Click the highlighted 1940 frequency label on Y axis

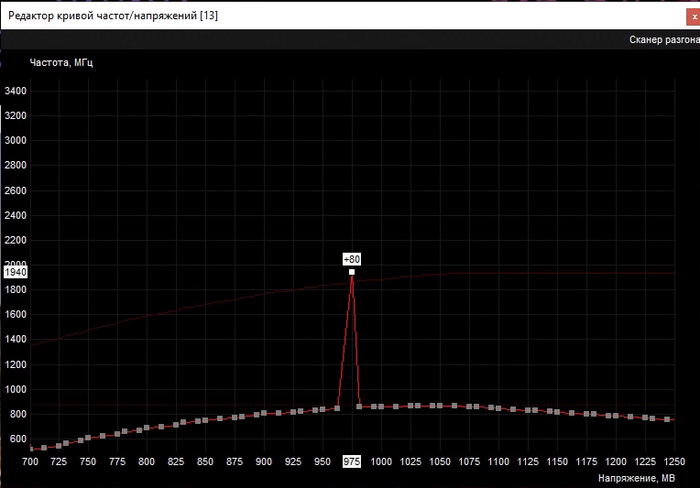tap(15, 272)
